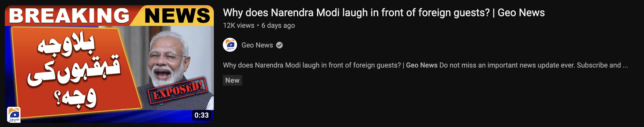Click the 12K views count

tap(239, 26)
